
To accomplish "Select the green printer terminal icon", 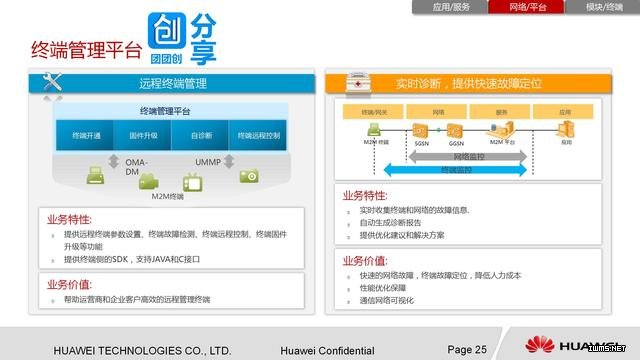I will [96, 175].
